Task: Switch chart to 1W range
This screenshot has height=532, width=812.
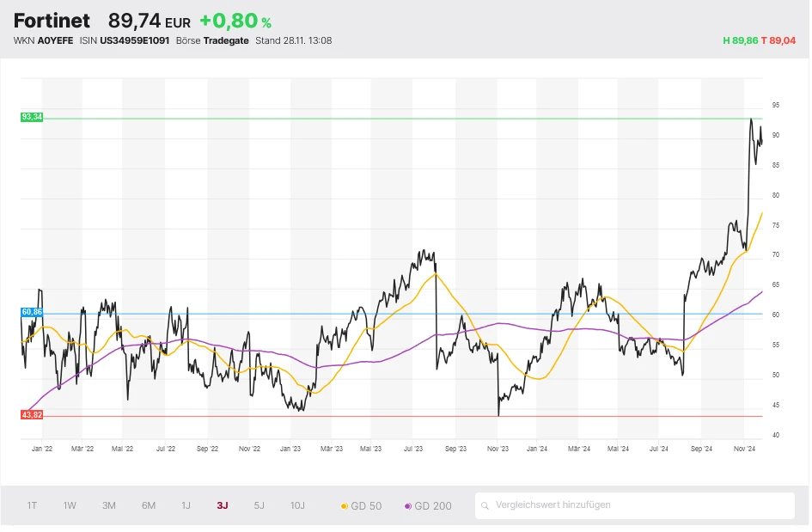Action: (x=70, y=505)
